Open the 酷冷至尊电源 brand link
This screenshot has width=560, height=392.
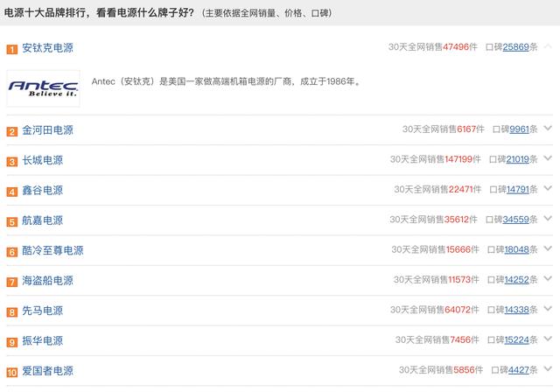point(52,250)
